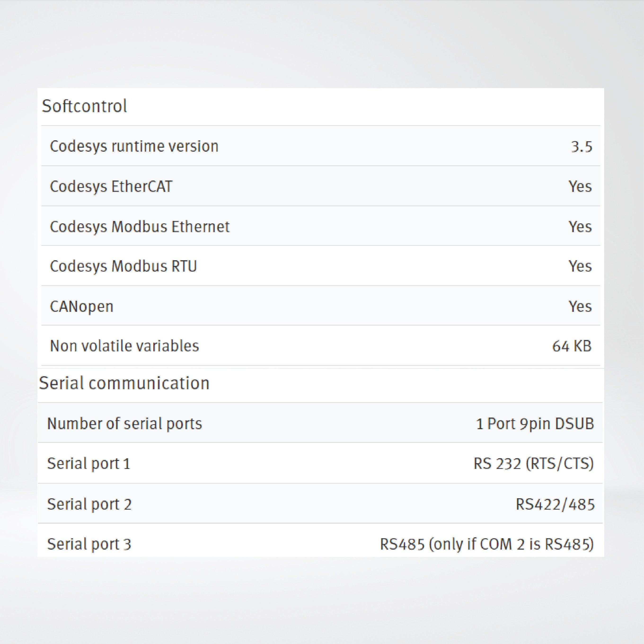Click the Codesys Modbus RTU label

pyautogui.click(x=123, y=266)
